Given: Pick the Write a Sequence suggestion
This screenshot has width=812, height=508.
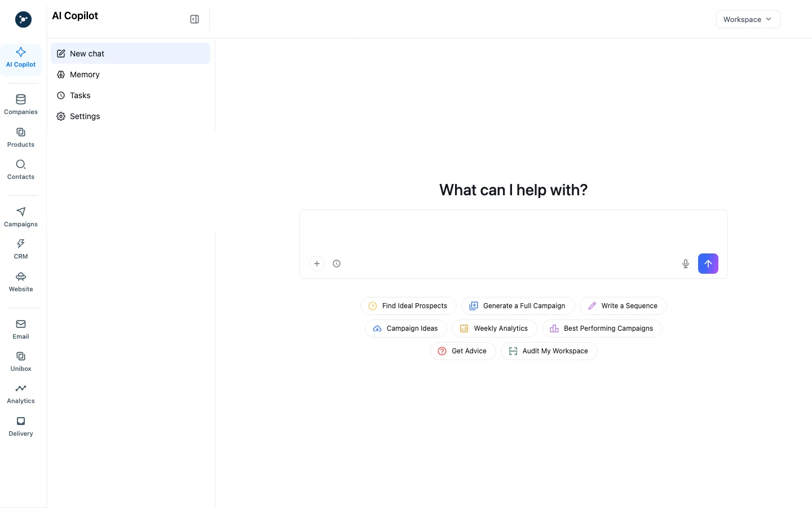Looking at the screenshot, I should 623,306.
